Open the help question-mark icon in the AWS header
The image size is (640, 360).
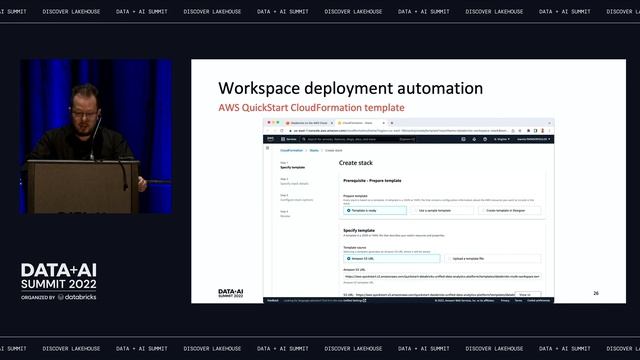(485, 139)
